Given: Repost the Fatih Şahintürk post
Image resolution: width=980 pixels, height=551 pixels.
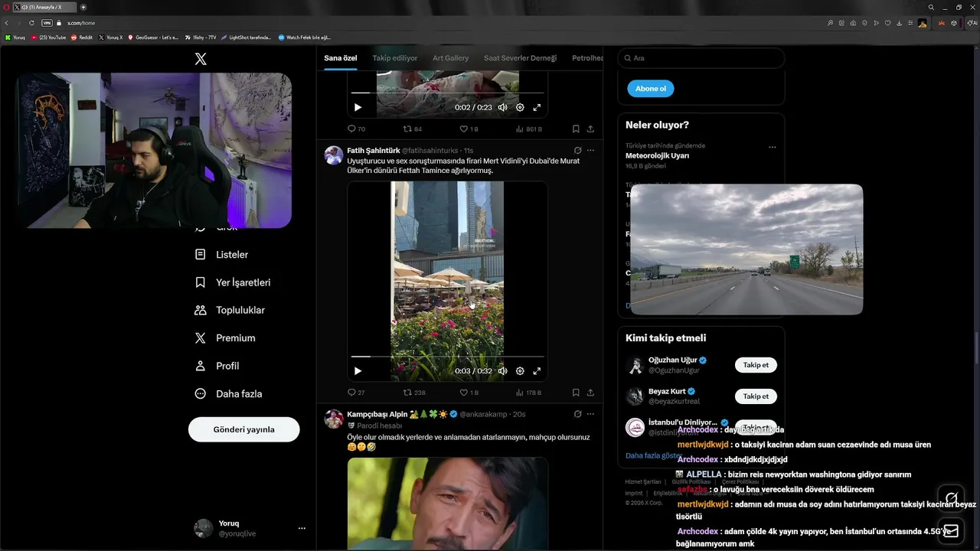Looking at the screenshot, I should (414, 393).
